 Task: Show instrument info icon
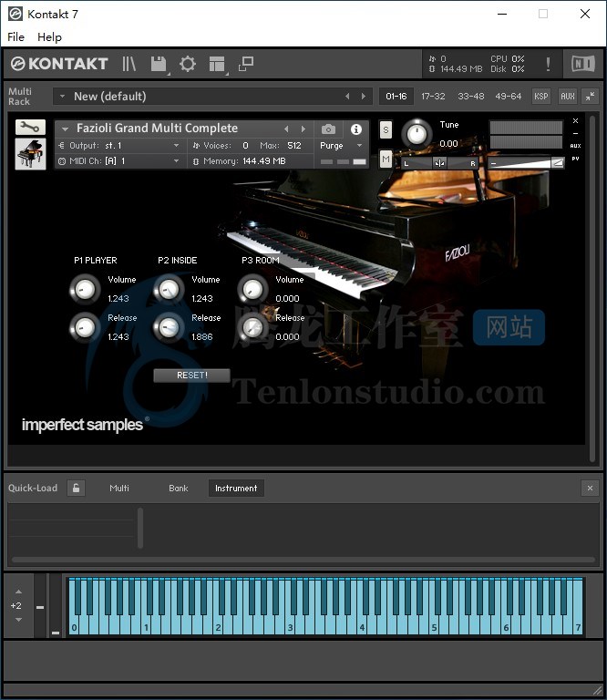click(356, 129)
